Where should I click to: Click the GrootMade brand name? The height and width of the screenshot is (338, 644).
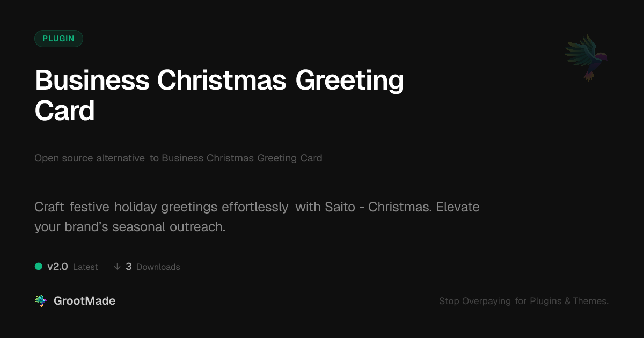tap(84, 301)
